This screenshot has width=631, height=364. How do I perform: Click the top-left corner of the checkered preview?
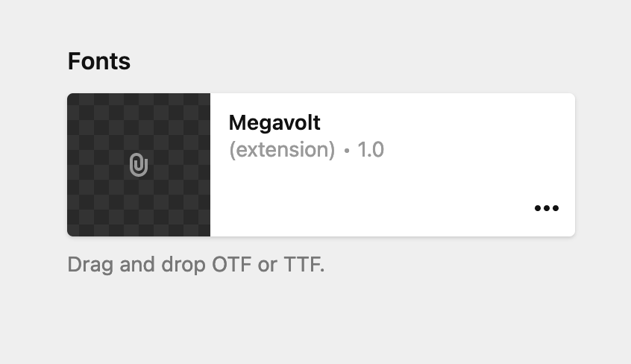(73, 99)
